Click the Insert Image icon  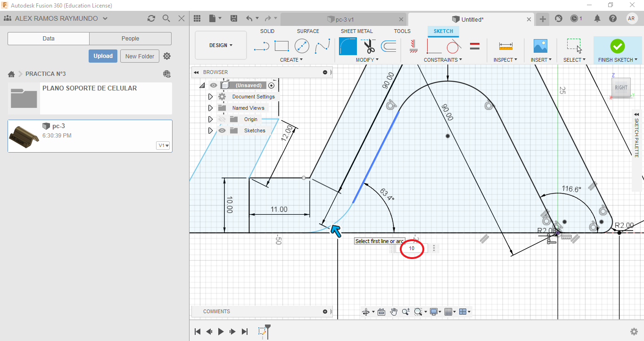click(540, 46)
